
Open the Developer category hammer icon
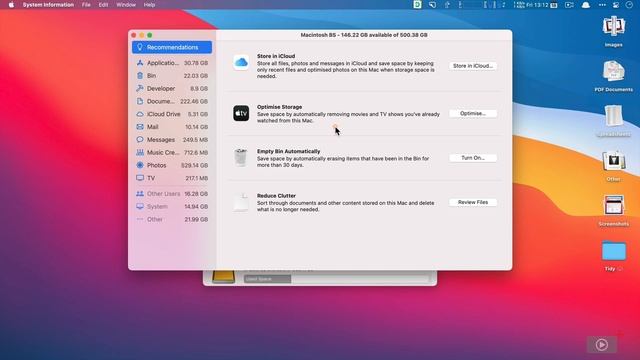(140, 88)
